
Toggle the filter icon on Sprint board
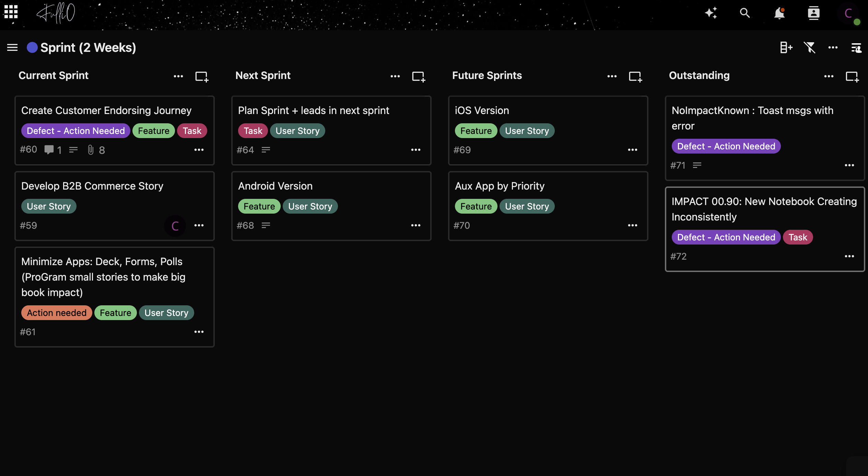tap(809, 47)
